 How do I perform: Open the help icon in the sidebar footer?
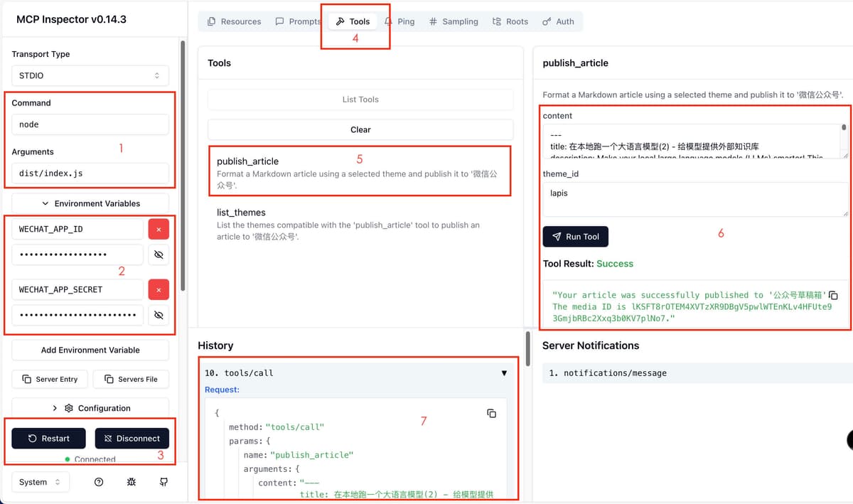click(x=99, y=482)
